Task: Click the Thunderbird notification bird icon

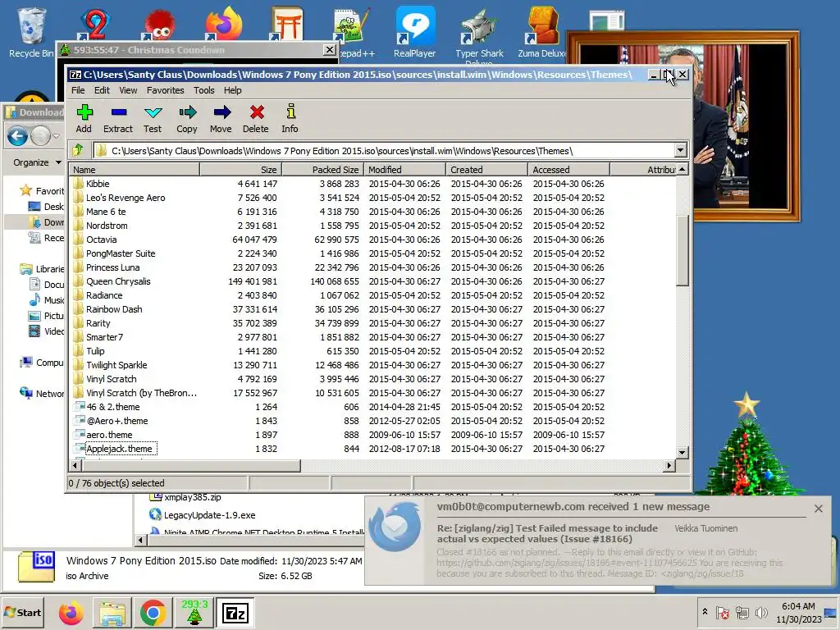Action: coord(395,527)
